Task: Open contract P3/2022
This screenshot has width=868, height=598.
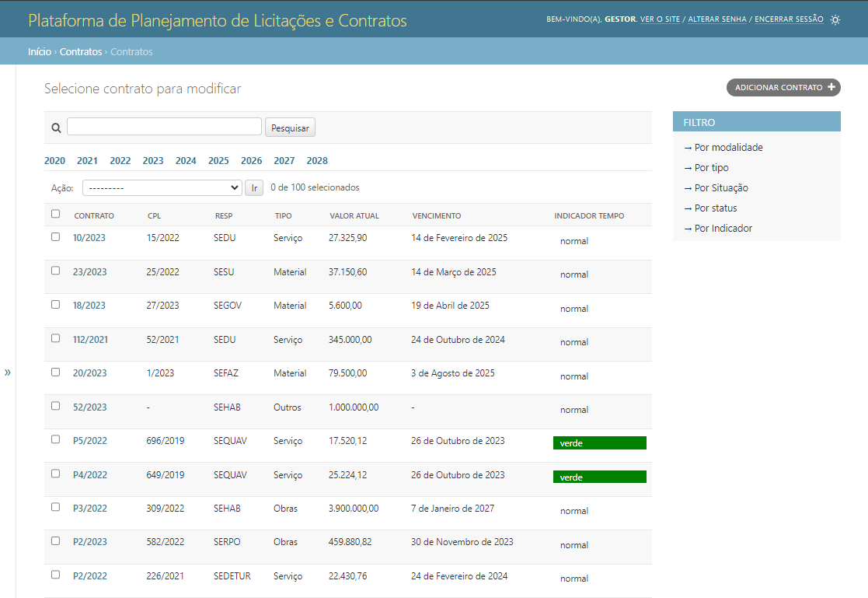Action: click(x=90, y=509)
